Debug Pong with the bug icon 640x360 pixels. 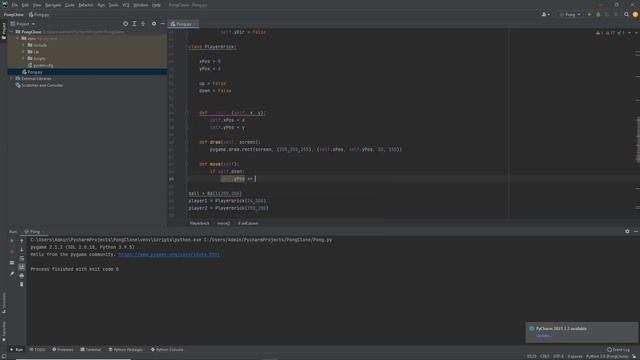coord(598,14)
